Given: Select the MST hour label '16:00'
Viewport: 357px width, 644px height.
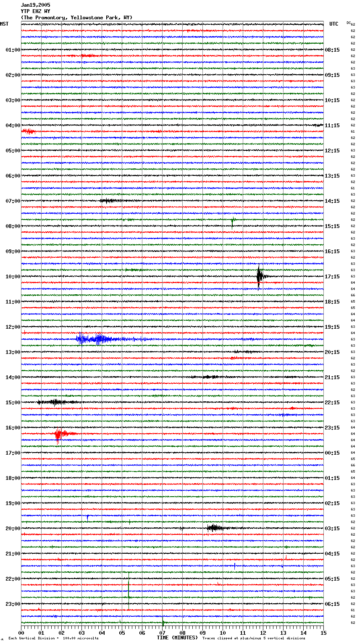Looking at the screenshot, I should (x=13, y=428).
